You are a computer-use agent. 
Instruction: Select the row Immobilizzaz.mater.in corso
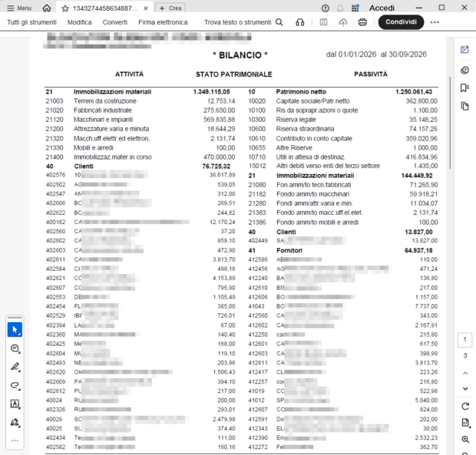coord(140,157)
